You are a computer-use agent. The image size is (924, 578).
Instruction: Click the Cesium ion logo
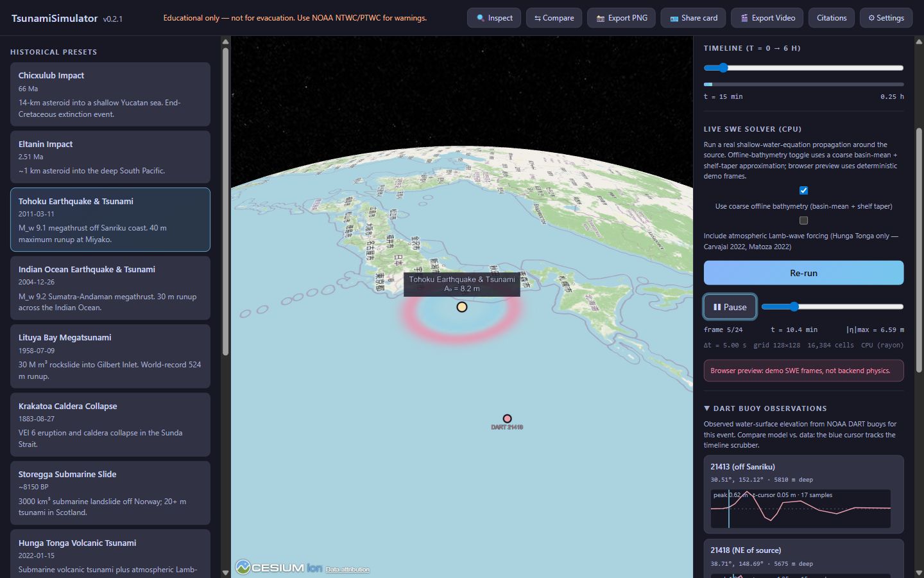(278, 568)
